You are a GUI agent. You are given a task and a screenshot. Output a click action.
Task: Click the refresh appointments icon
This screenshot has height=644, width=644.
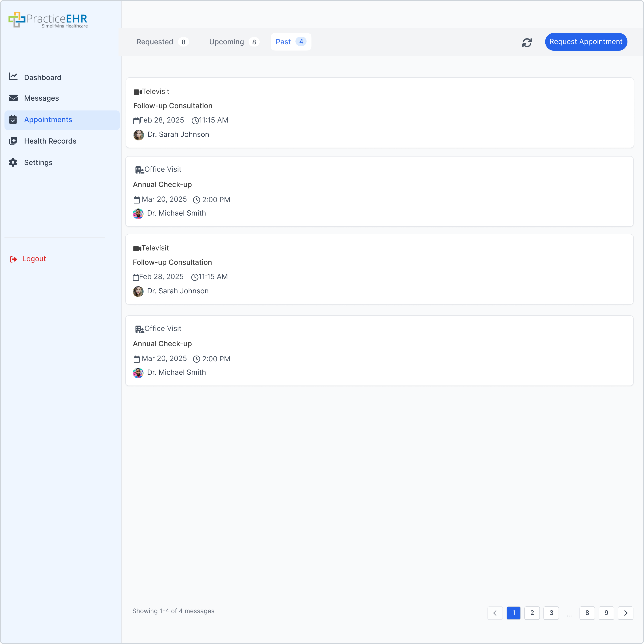[527, 42]
